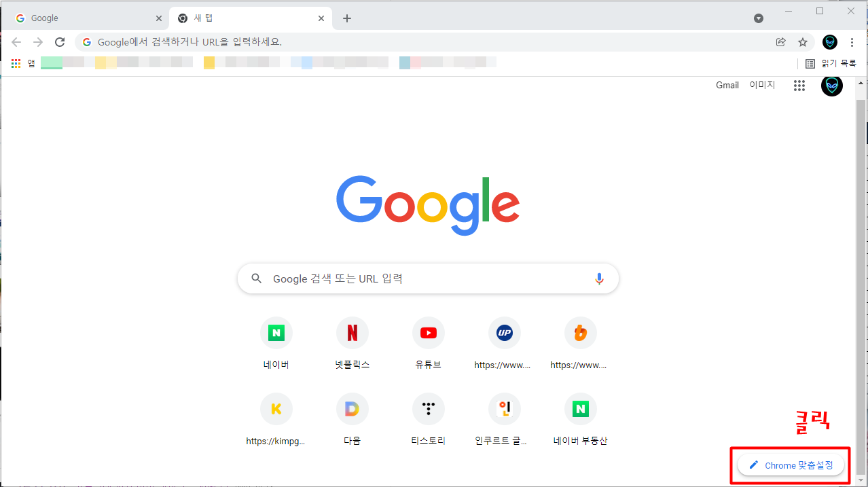Open the Netflix shortcut
Viewport: 868px width, 487px height.
click(x=352, y=344)
